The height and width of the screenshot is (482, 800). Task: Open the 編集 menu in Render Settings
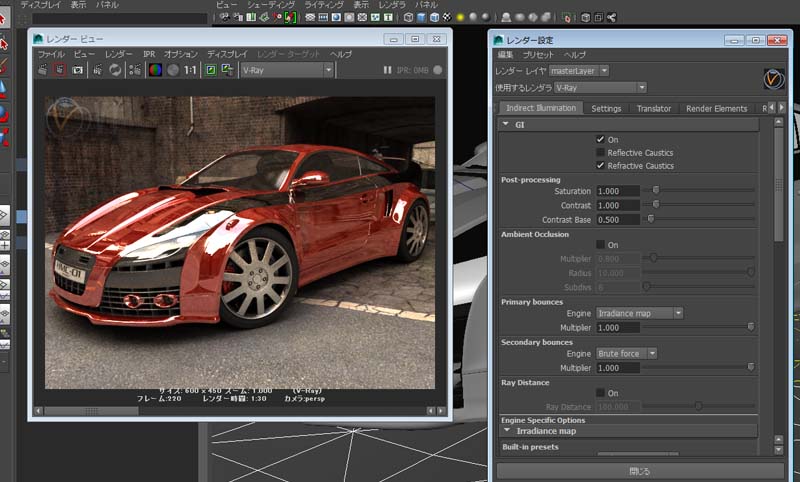pos(505,55)
